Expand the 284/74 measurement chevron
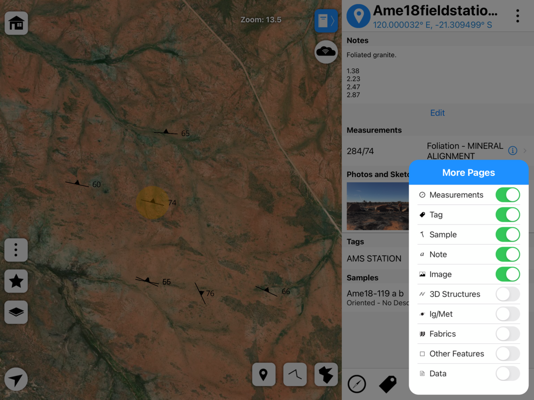Image resolution: width=534 pixels, height=400 pixels. (525, 150)
